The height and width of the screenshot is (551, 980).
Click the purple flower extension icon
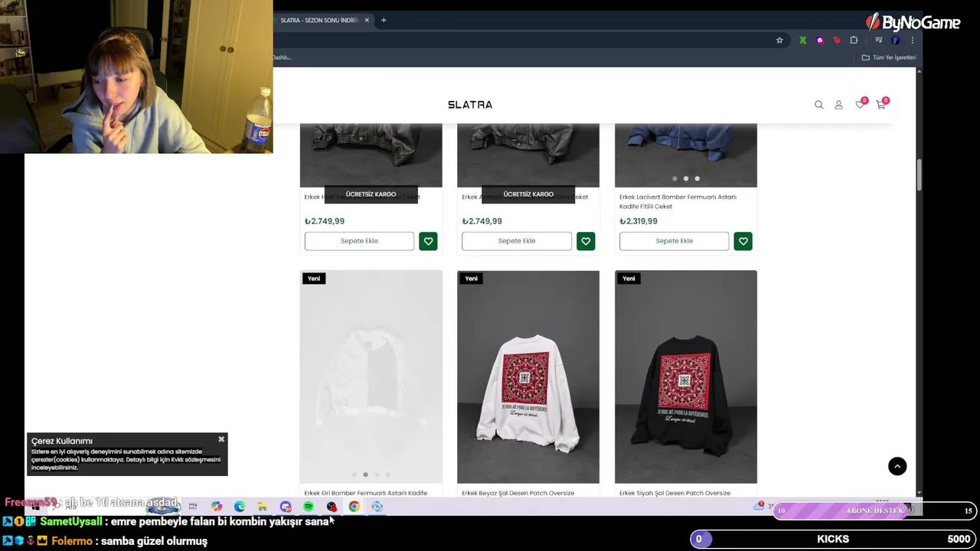tap(820, 41)
